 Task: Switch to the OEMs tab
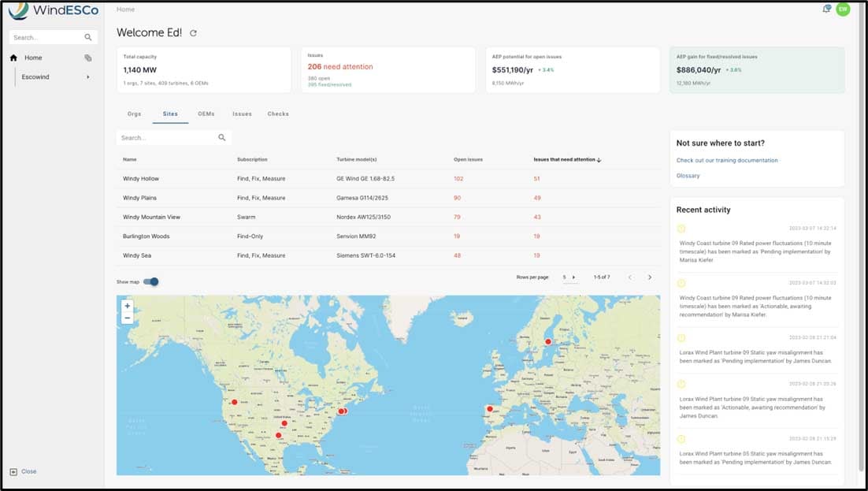206,114
